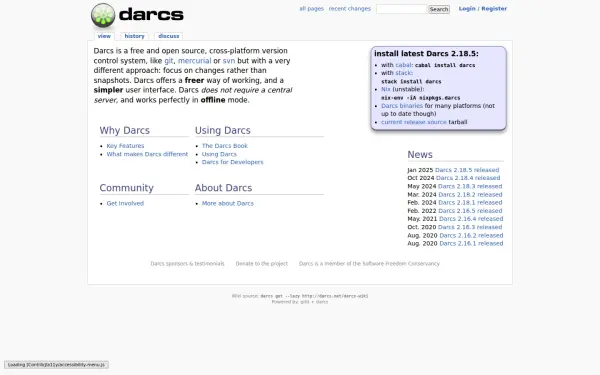
Task: Open 'Darcs 2.18.2 released' news link
Action: pyautogui.click(x=470, y=194)
